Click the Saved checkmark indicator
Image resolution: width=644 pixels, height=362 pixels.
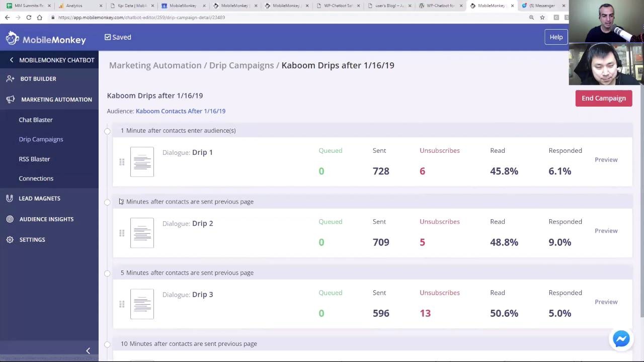[x=118, y=37]
